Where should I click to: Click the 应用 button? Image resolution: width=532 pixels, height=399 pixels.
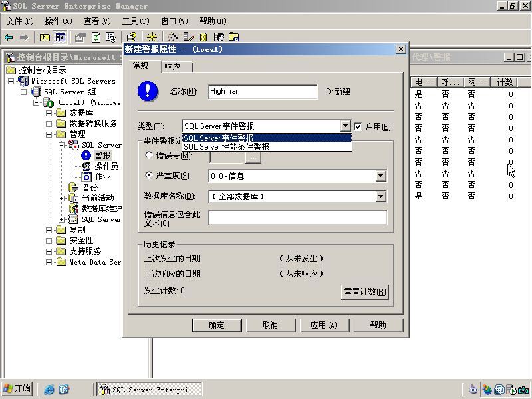[324, 325]
